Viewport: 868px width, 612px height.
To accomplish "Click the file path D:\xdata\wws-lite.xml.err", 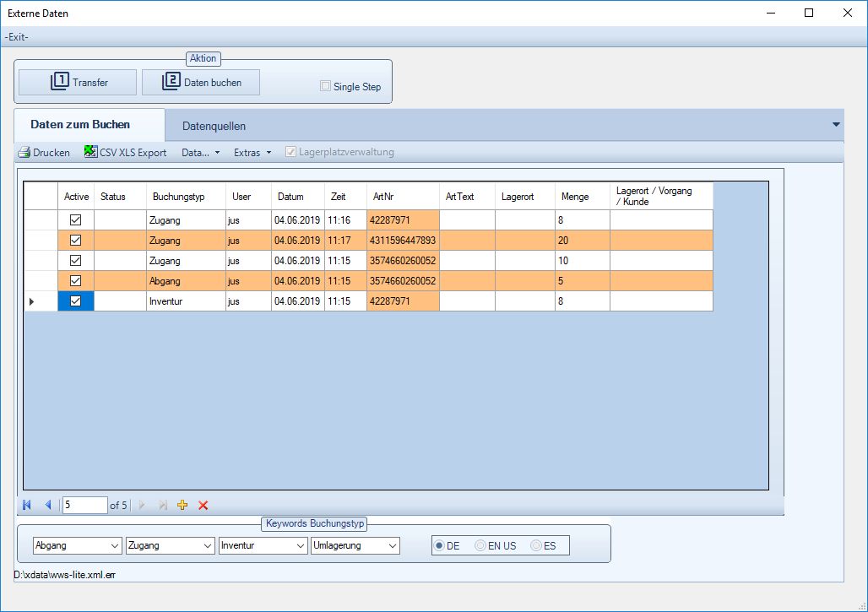I will [x=65, y=574].
